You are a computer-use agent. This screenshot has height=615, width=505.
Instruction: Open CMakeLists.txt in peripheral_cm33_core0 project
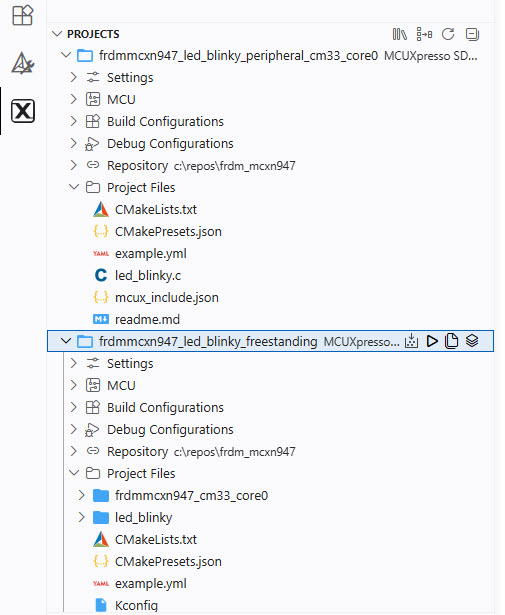point(156,209)
